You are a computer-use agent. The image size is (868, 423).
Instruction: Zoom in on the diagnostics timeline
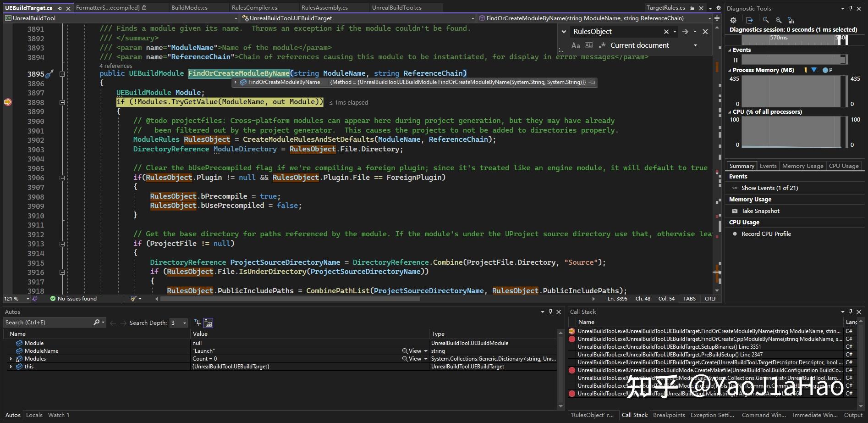pyautogui.click(x=765, y=20)
